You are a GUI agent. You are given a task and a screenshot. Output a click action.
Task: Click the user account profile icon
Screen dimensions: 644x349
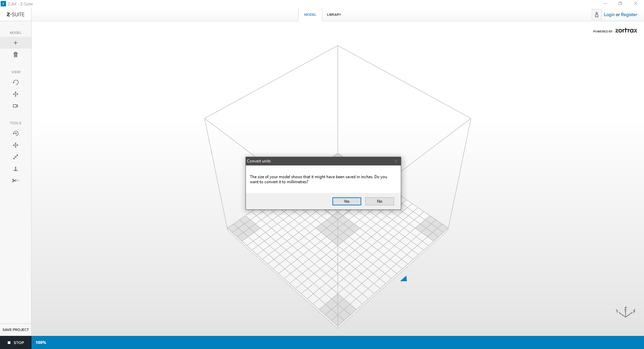coord(596,15)
